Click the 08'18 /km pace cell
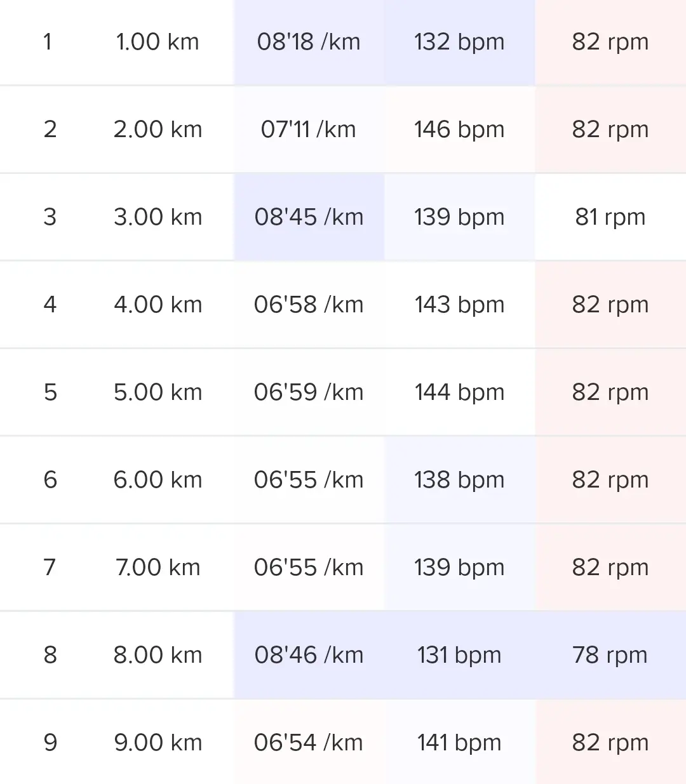This screenshot has width=686, height=784. [309, 42]
